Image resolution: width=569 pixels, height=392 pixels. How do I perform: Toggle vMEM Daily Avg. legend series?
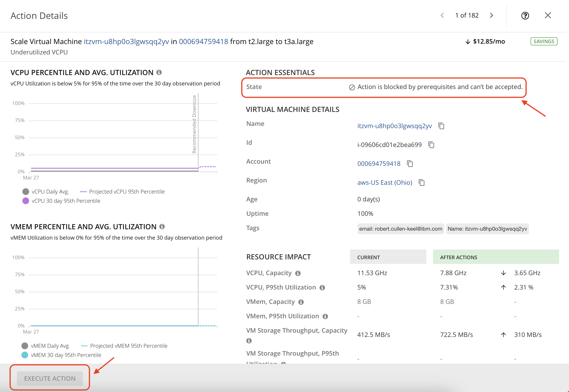pos(46,346)
